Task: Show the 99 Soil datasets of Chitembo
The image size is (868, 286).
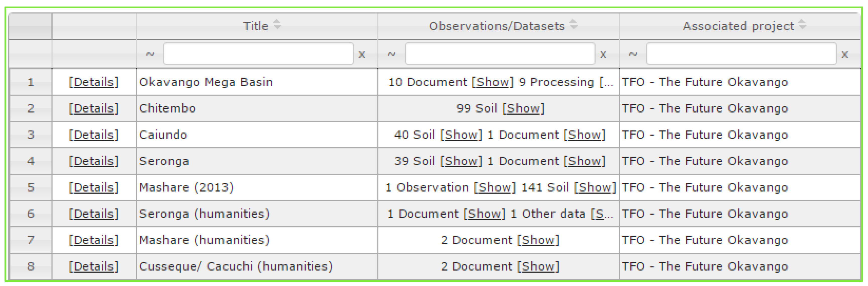Action: tap(523, 108)
